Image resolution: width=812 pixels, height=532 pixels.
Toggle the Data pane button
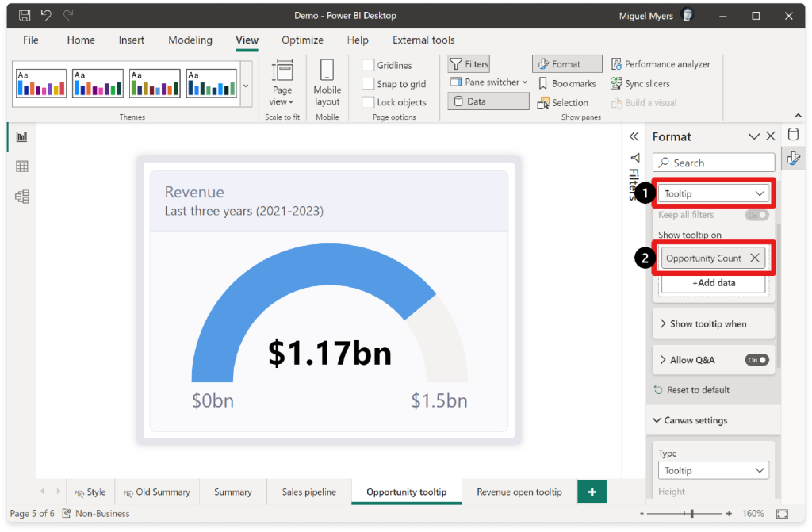pos(488,101)
